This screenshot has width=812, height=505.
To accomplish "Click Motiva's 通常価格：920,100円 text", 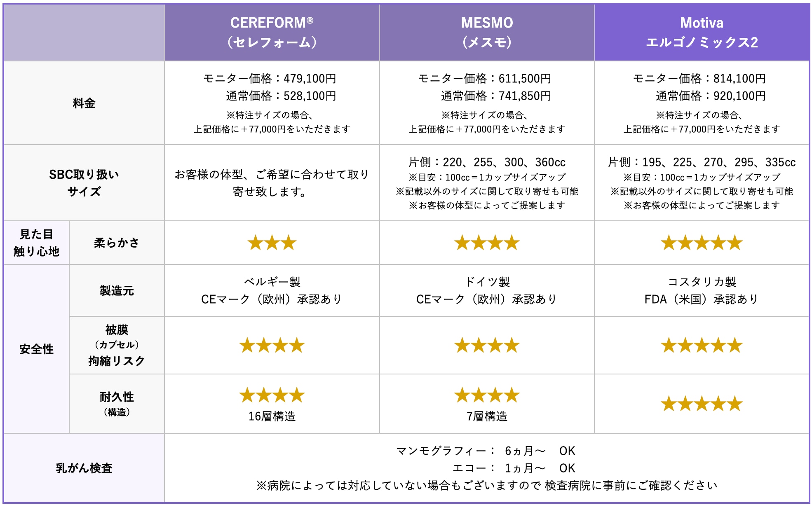I will (711, 96).
